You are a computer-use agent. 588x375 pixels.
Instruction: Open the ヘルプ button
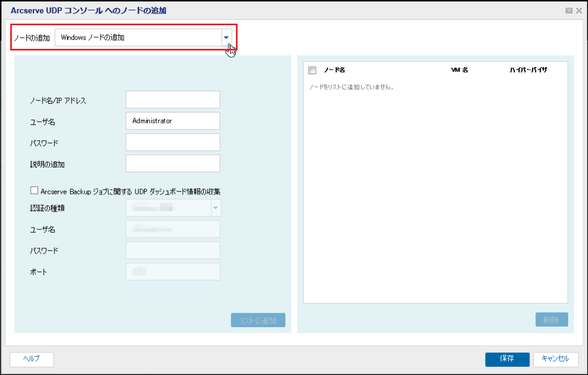[32, 359]
